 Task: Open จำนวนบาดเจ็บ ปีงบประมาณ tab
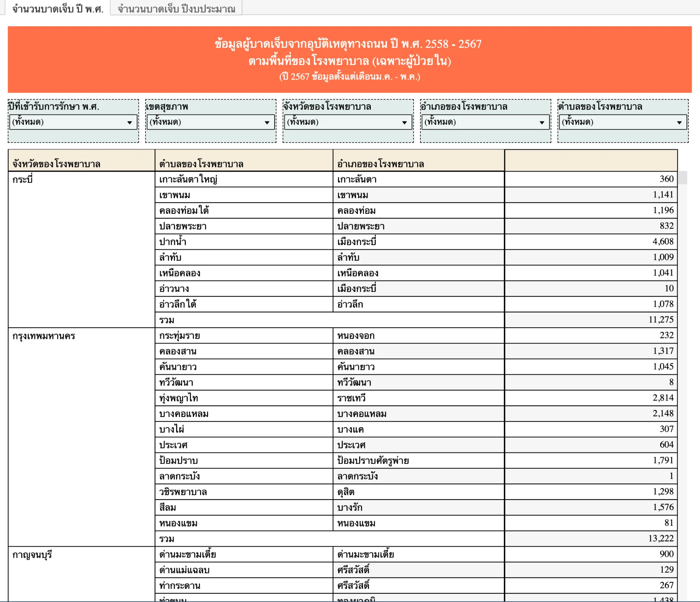(x=176, y=8)
